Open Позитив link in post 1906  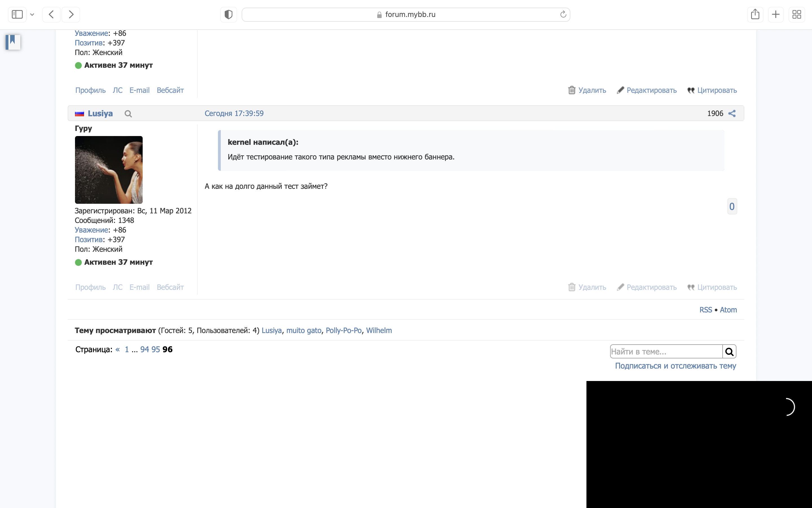pyautogui.click(x=89, y=240)
